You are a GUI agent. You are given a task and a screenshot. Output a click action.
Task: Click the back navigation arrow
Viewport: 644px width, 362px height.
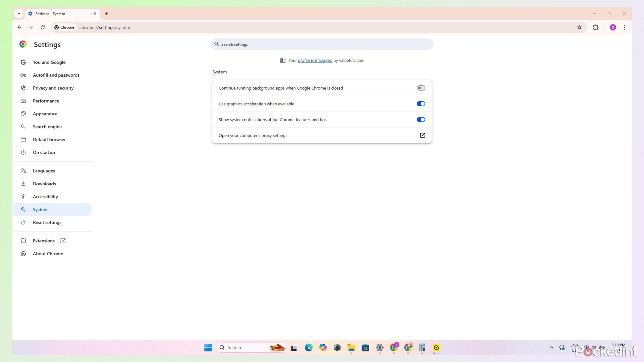[x=19, y=27]
